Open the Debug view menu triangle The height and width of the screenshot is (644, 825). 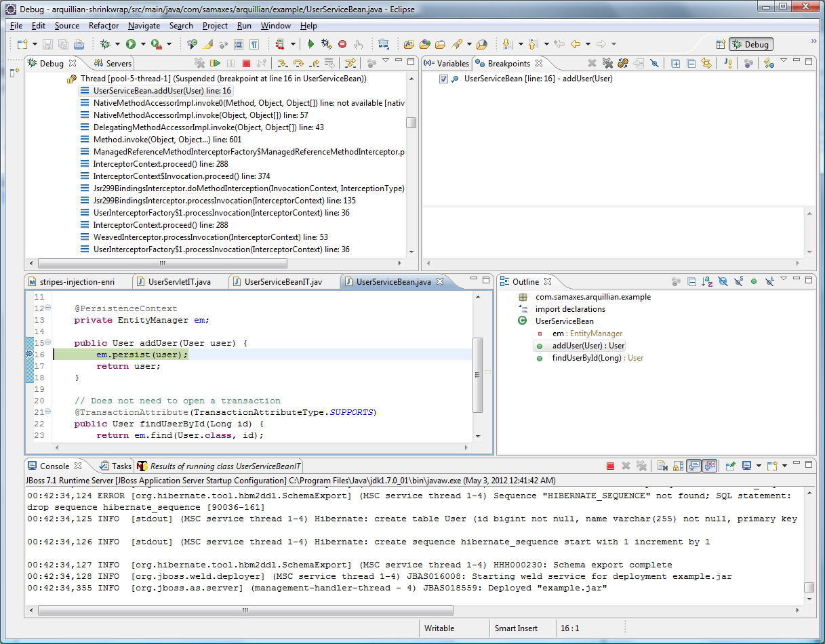tap(386, 60)
